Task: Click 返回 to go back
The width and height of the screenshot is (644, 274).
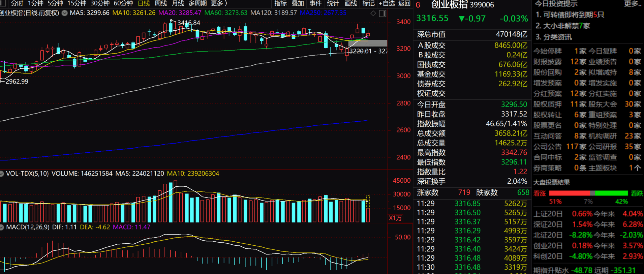Action: pyautogui.click(x=404, y=3)
